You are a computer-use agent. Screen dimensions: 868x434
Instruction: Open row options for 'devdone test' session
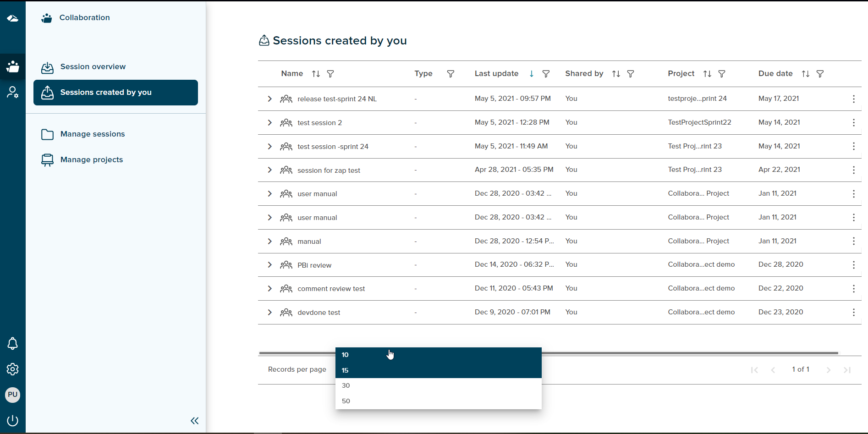[853, 312]
